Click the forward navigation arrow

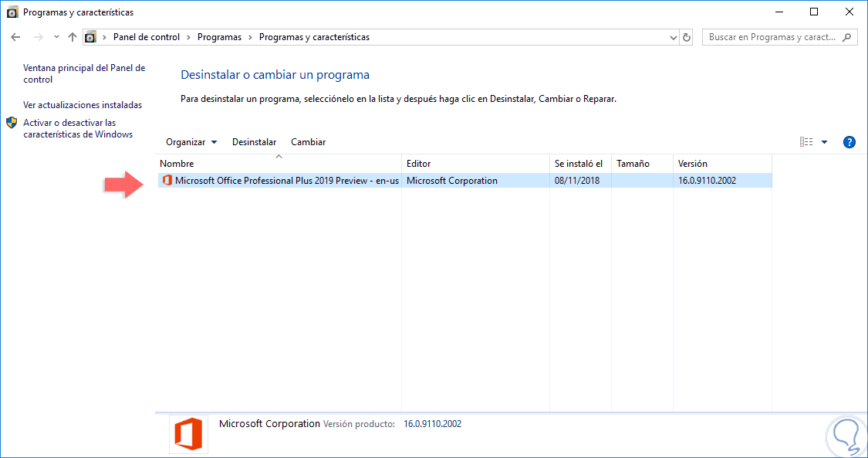(x=39, y=37)
